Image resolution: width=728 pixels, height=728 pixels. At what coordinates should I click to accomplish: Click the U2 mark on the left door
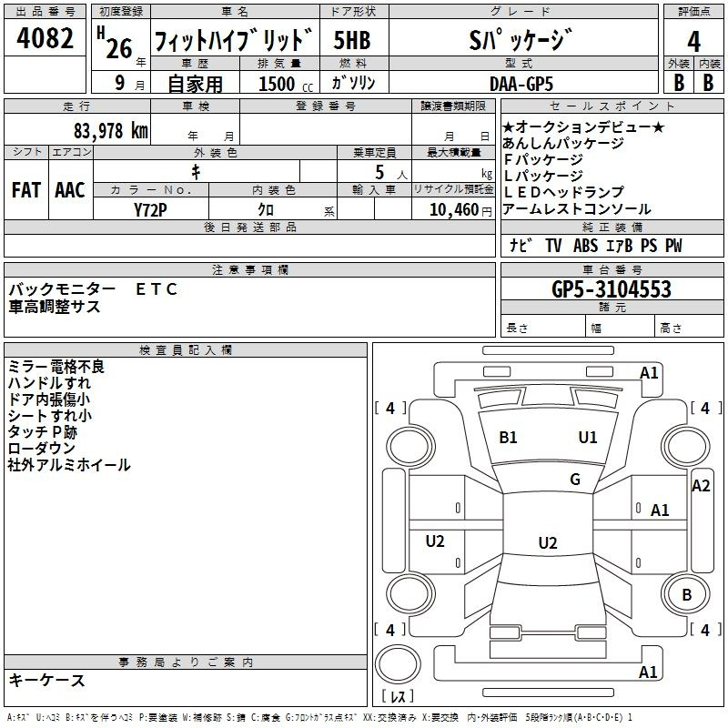point(435,541)
